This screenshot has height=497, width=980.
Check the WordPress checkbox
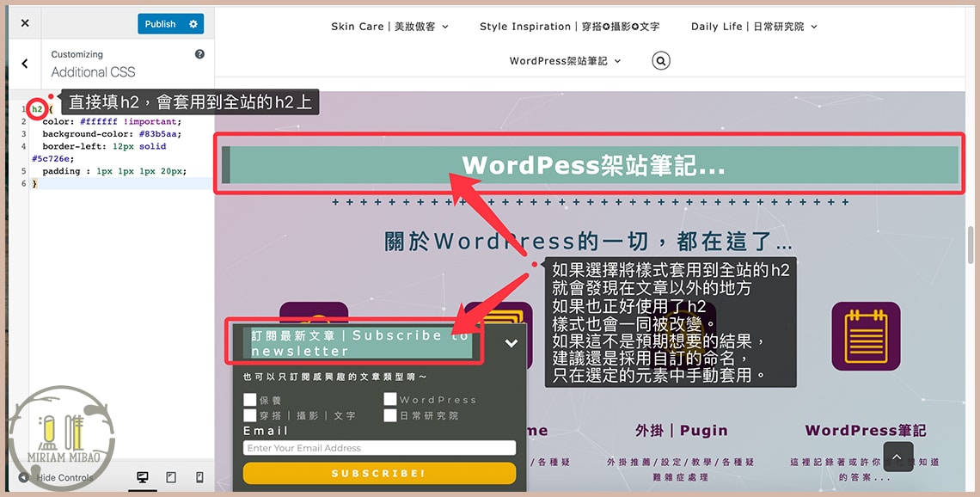(390, 399)
